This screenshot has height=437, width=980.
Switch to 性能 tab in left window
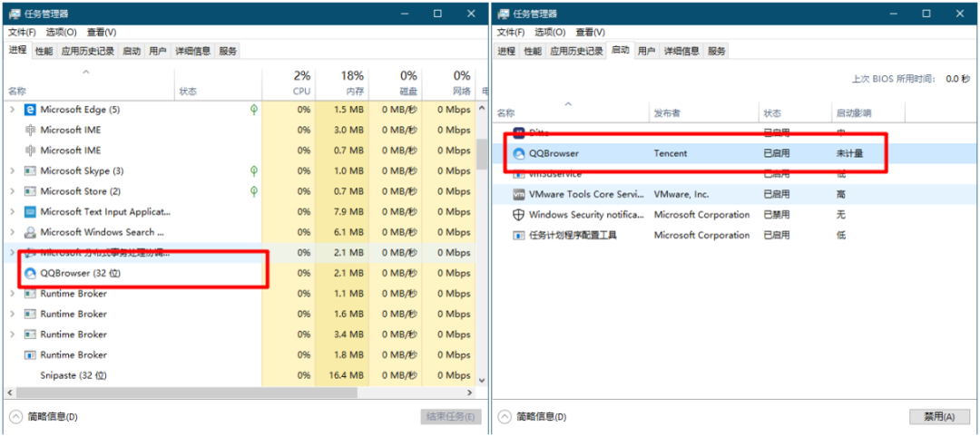(44, 51)
